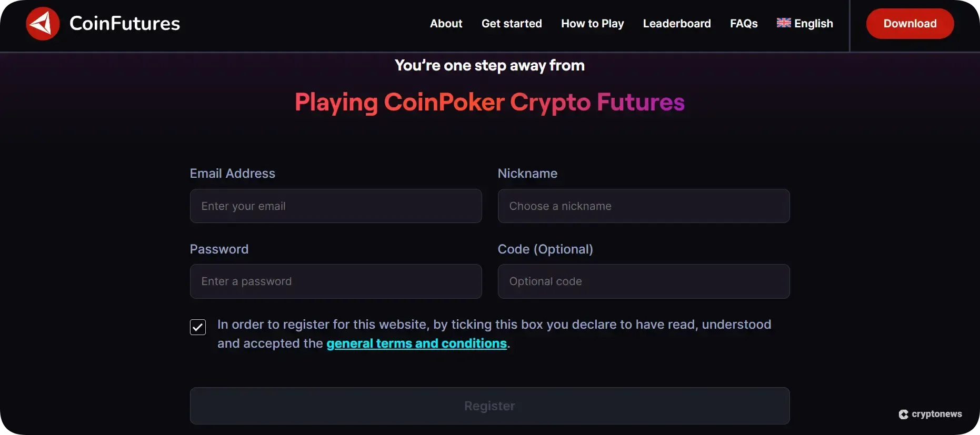Click the Enter your email field

[335, 206]
